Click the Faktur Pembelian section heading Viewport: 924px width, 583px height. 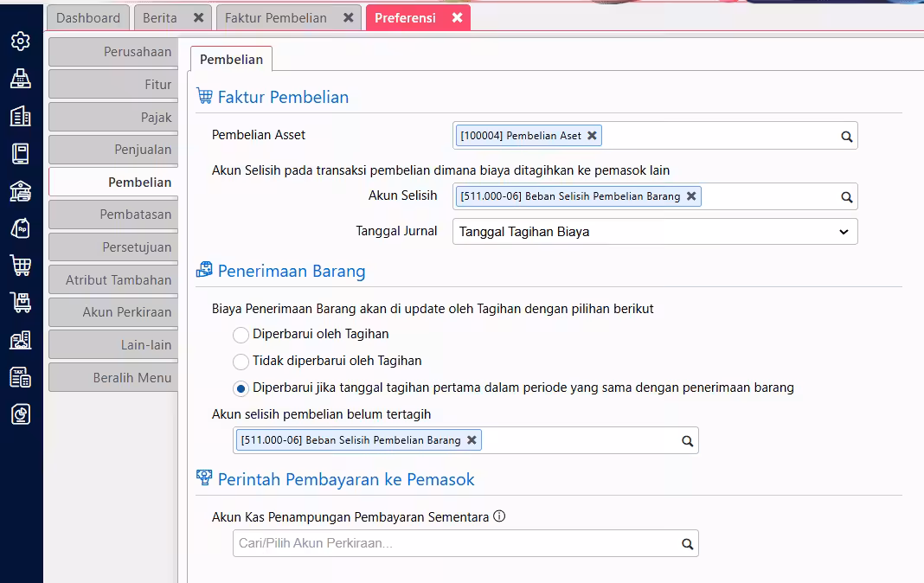[x=283, y=97]
